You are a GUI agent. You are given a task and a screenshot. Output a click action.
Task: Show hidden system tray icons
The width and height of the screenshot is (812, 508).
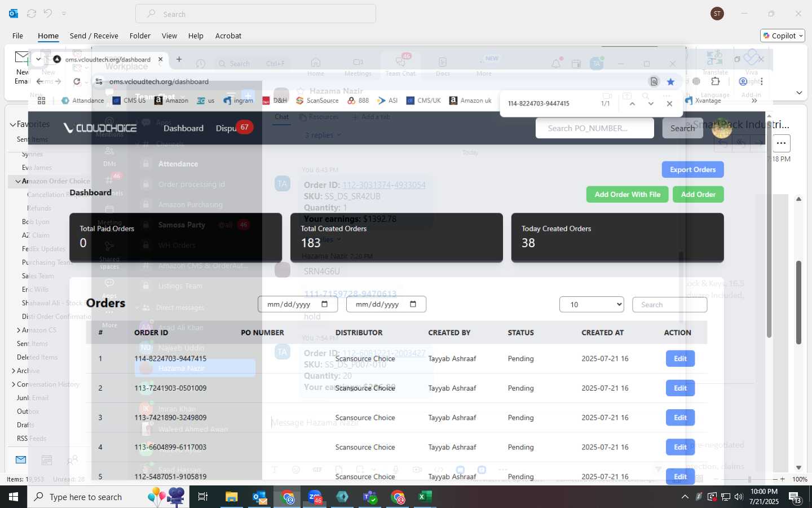pos(685,497)
